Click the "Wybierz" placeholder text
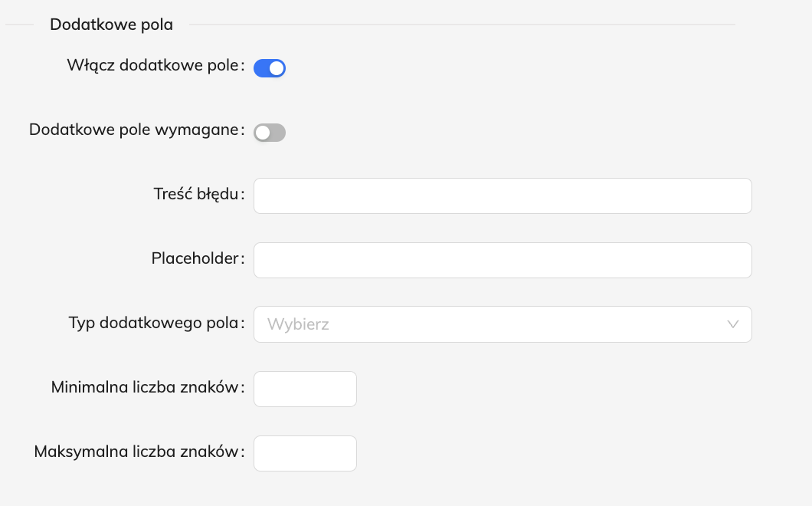 point(298,324)
